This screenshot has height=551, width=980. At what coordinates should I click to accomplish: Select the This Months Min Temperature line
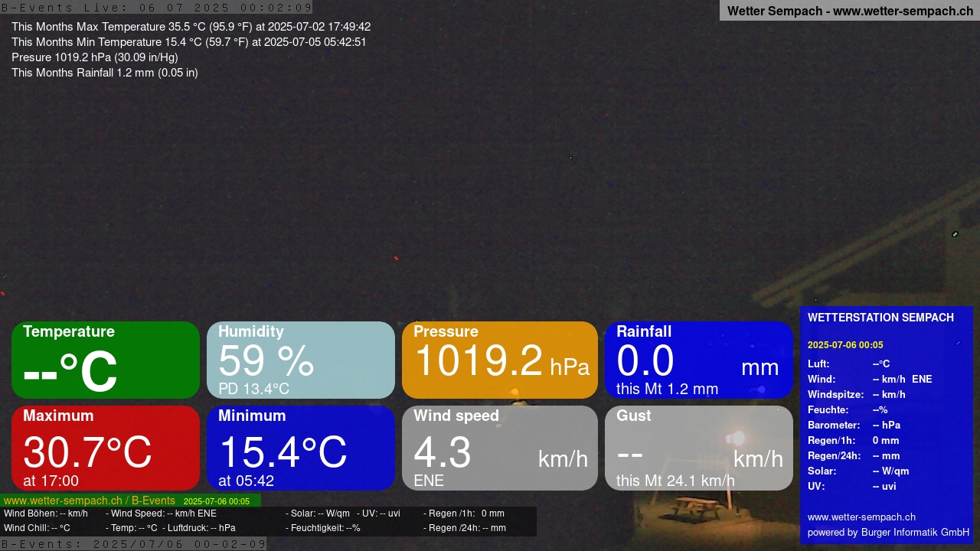click(x=188, y=42)
